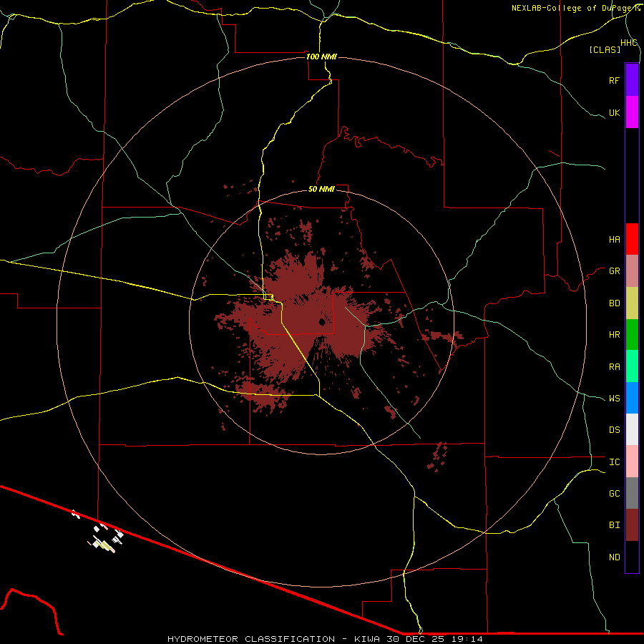Viewport: 644px width, 644px height.
Task: Click the GR legend color swatch
Action: pyautogui.click(x=632, y=271)
